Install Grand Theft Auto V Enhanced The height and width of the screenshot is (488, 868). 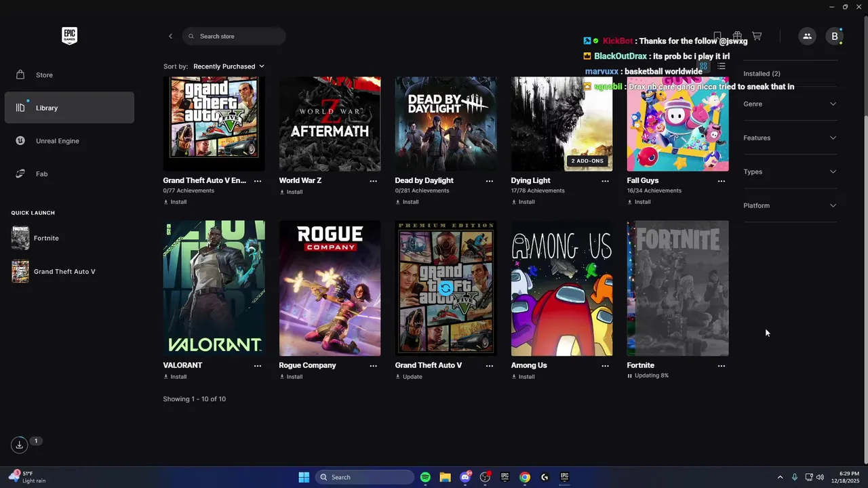pos(175,202)
